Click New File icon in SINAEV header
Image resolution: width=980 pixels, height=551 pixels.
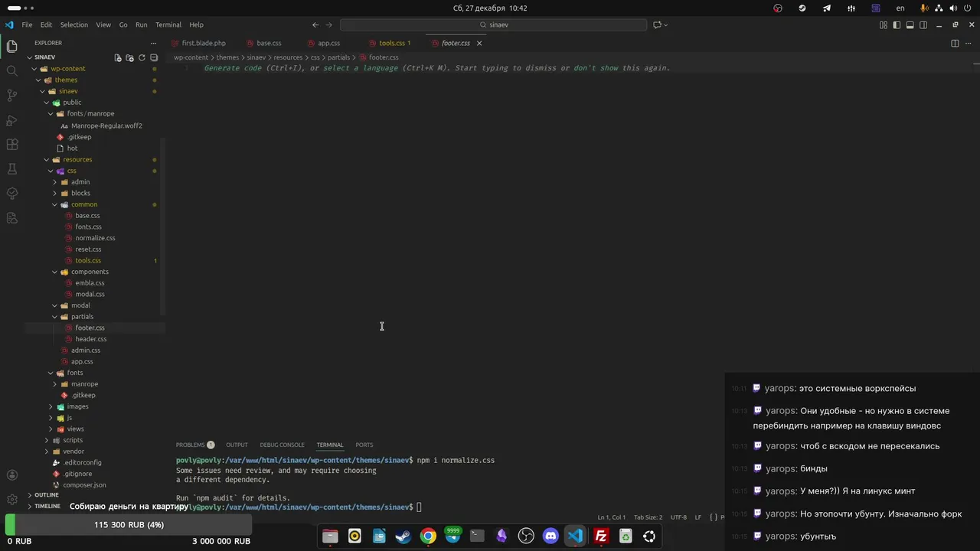tap(118, 57)
